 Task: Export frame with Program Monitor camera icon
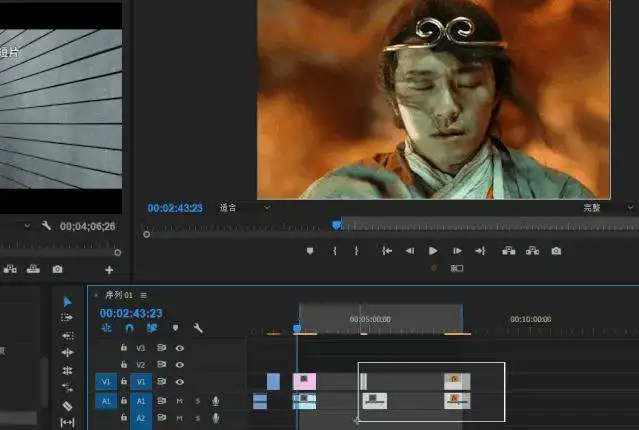[x=556, y=251]
